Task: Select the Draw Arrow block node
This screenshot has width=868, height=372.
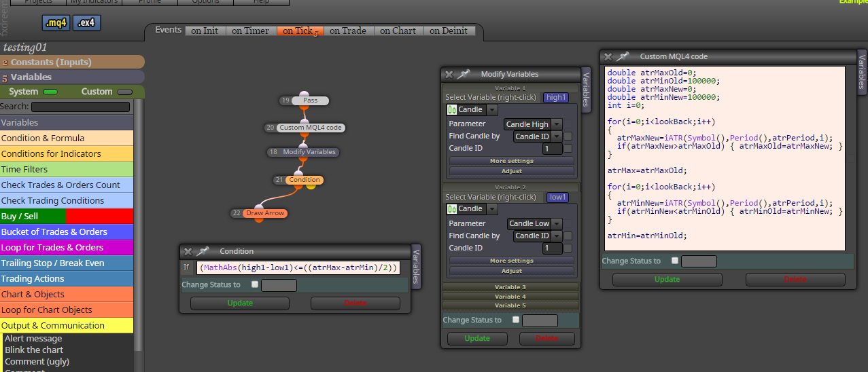Action: point(265,213)
